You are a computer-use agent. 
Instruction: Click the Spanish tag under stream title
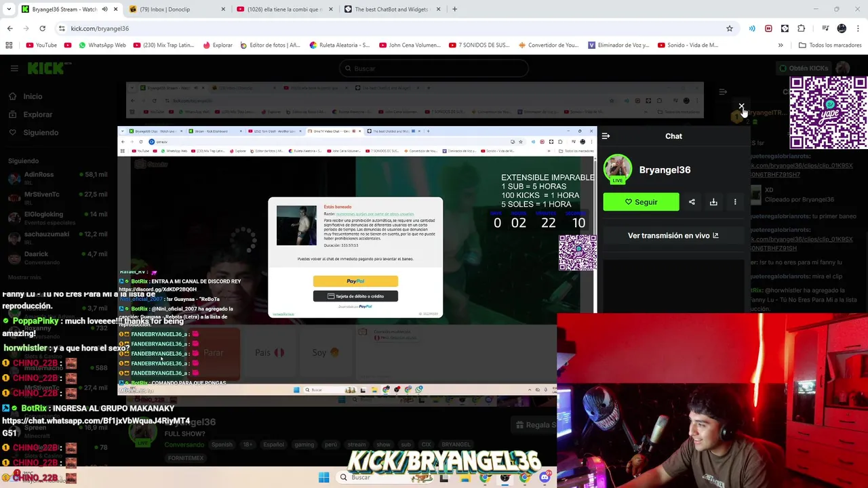coord(222,445)
